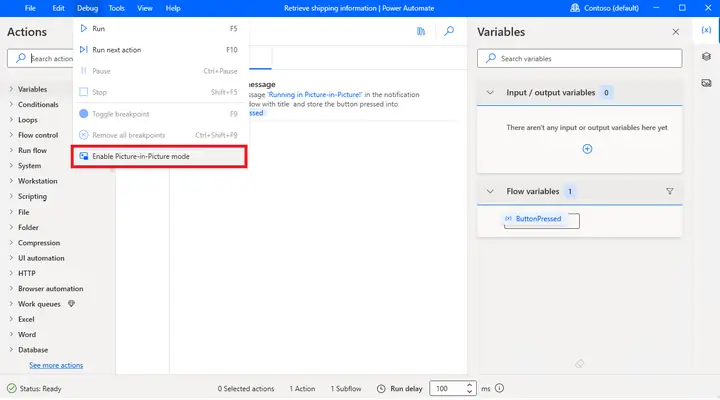
Task: Expand the Word group
Action: (x=27, y=334)
